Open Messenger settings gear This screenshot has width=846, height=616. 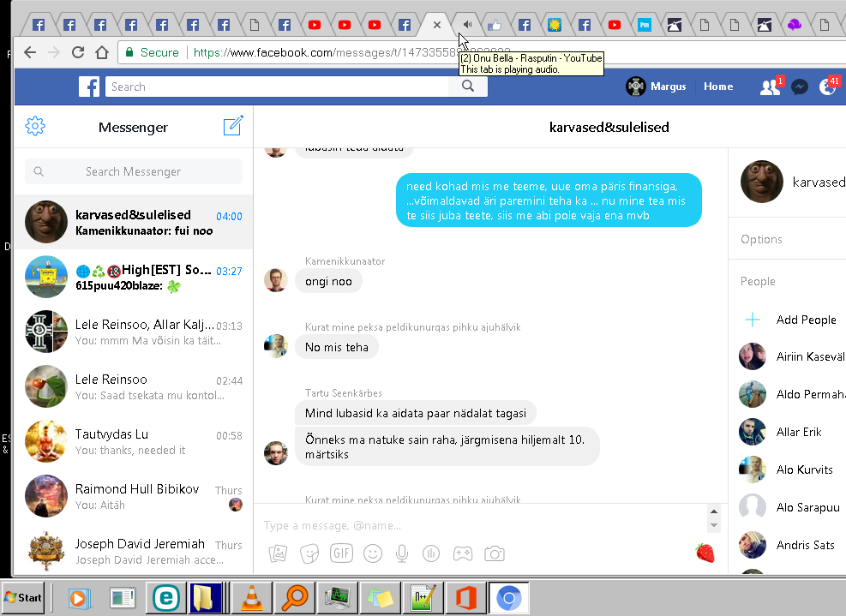35,126
